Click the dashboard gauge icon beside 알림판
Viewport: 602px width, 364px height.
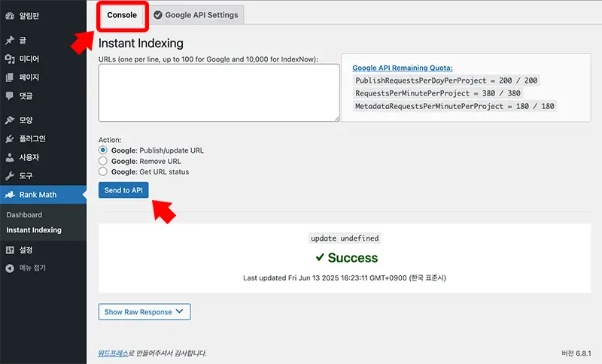[x=10, y=16]
